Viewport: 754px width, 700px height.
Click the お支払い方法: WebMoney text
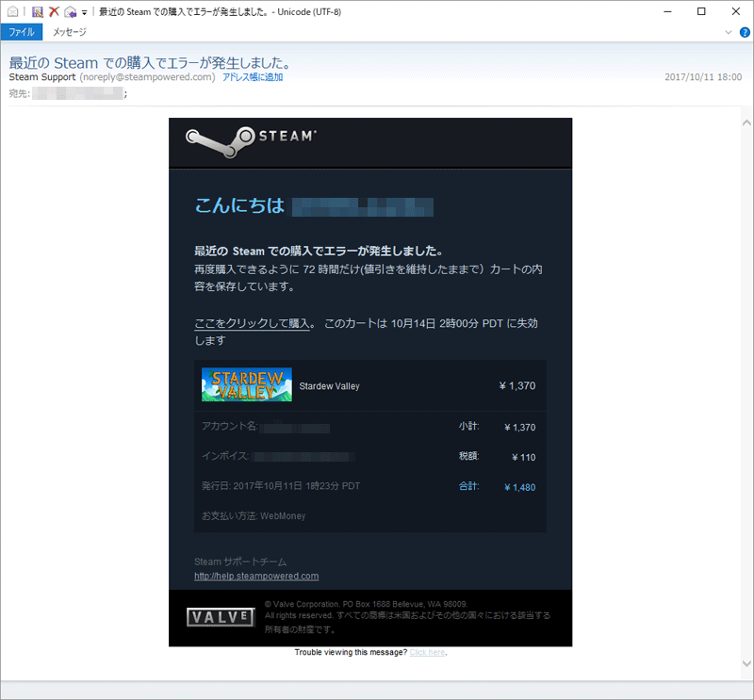[254, 516]
